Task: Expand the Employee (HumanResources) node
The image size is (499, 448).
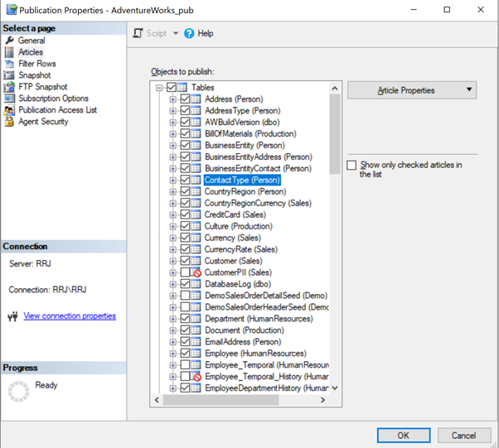Action: tap(172, 354)
